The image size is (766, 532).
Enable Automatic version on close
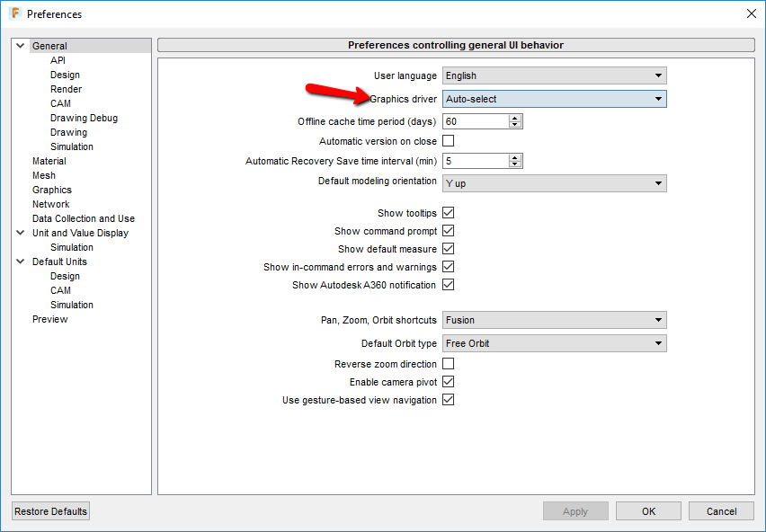(448, 141)
